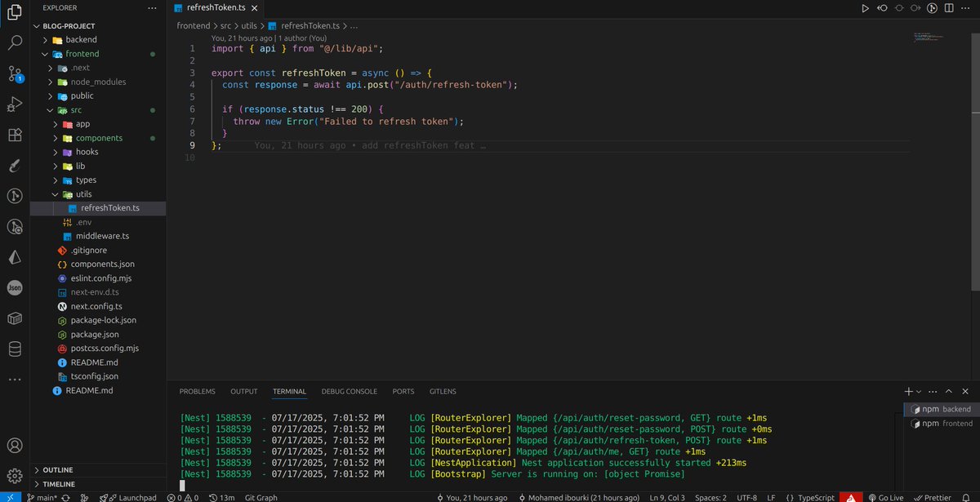This screenshot has width=980, height=502.
Task: Click 'Ln 9, Col 3' in status bar
Action: [668, 497]
